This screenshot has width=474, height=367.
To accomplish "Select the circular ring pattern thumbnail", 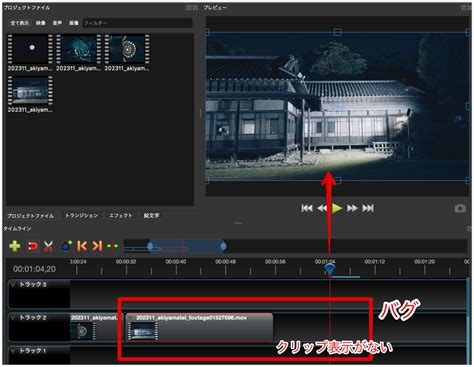I will (x=127, y=49).
